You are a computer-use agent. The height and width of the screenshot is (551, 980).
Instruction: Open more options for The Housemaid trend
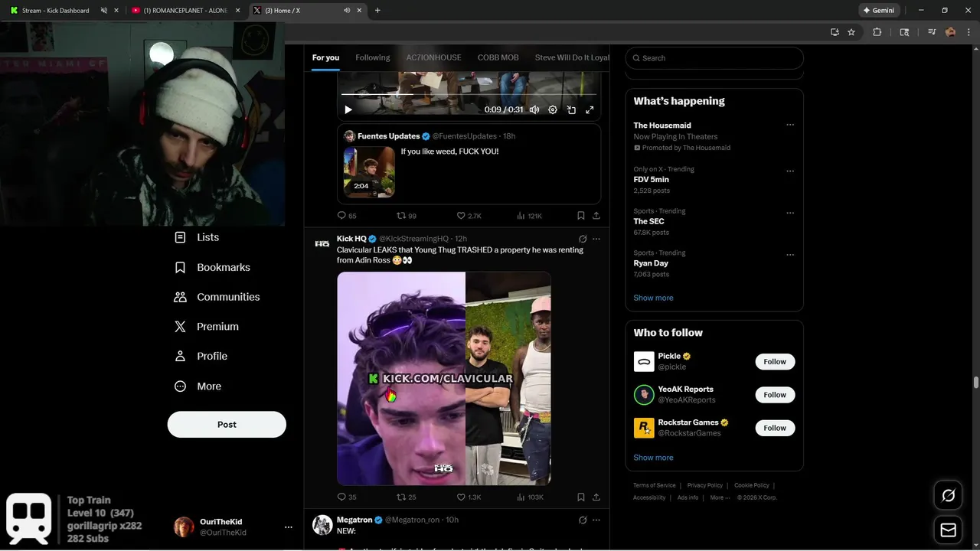point(790,125)
